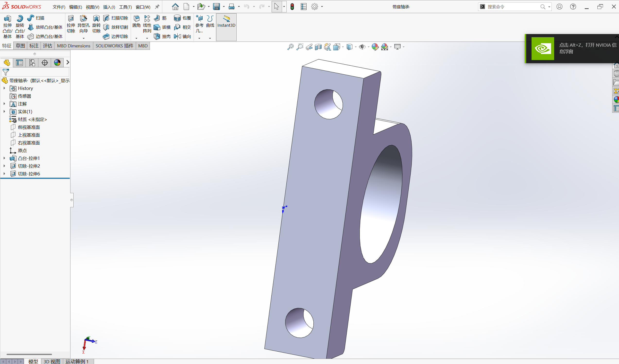Click the Edit Appearance color ball icon

[x=375, y=47]
